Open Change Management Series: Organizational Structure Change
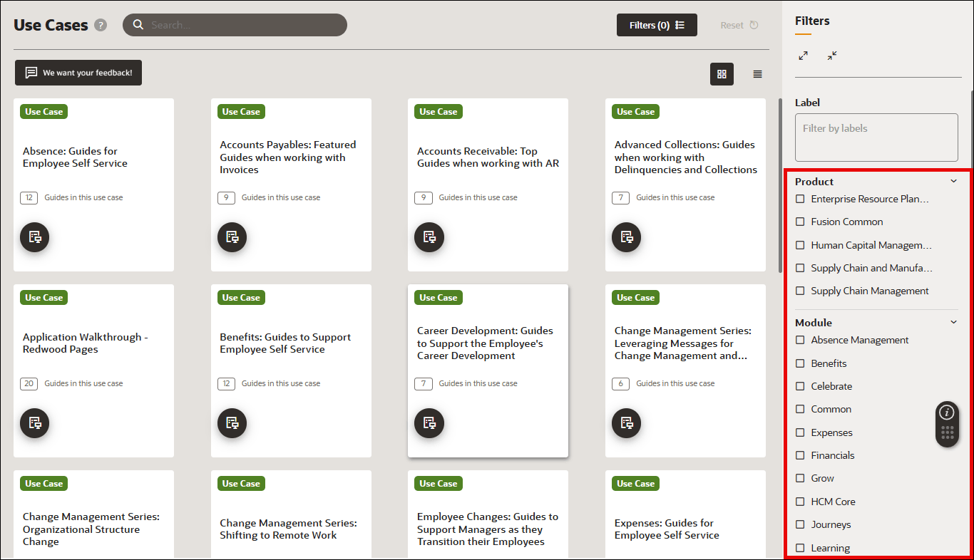974x560 pixels. 91,529
